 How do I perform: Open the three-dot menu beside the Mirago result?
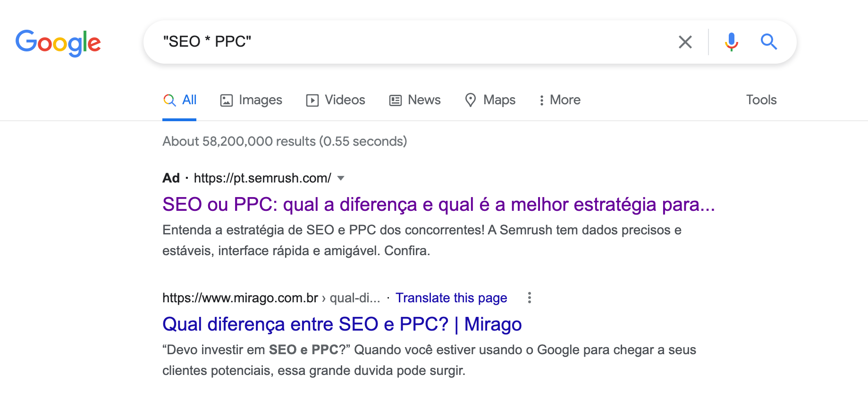[x=529, y=298]
